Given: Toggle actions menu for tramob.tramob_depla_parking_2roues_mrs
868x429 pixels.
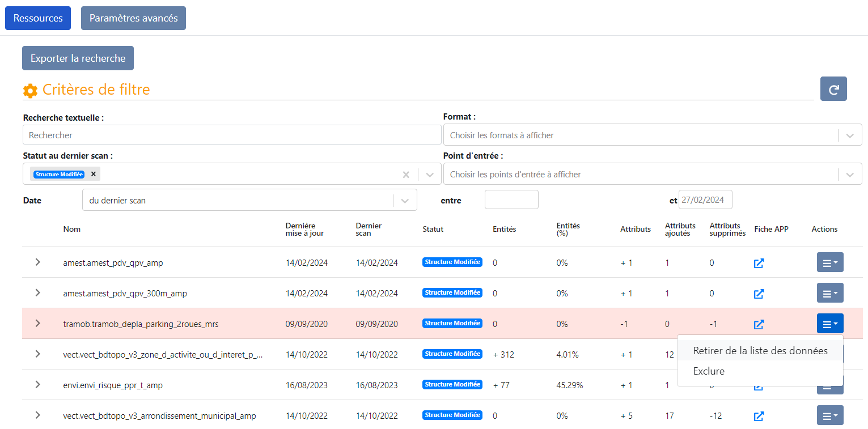Looking at the screenshot, I should pyautogui.click(x=830, y=324).
